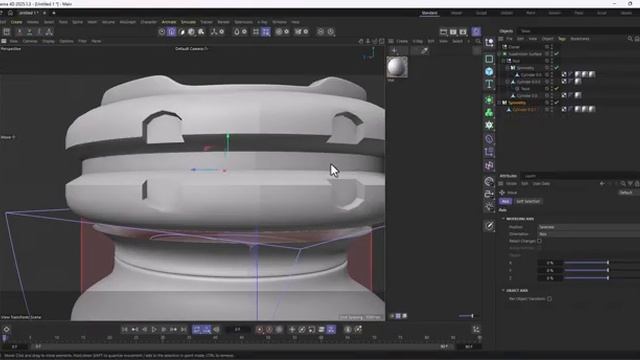Jump to the start of the timeline
640x360 pixels.
124,329
